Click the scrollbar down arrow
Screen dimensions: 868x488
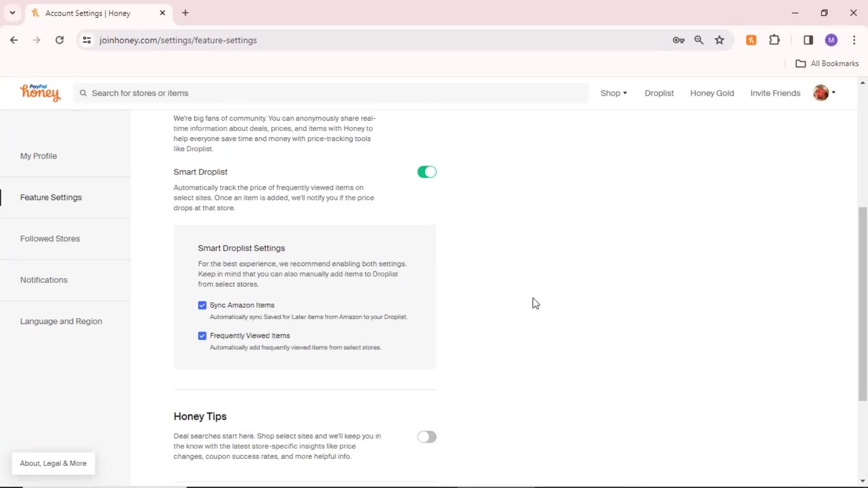(863, 481)
